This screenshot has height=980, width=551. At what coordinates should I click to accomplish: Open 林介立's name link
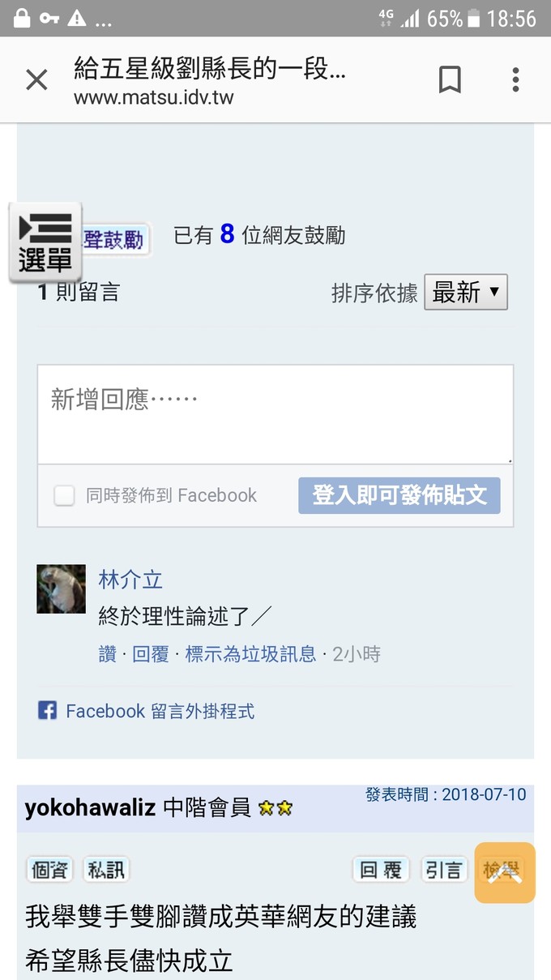click(x=130, y=579)
